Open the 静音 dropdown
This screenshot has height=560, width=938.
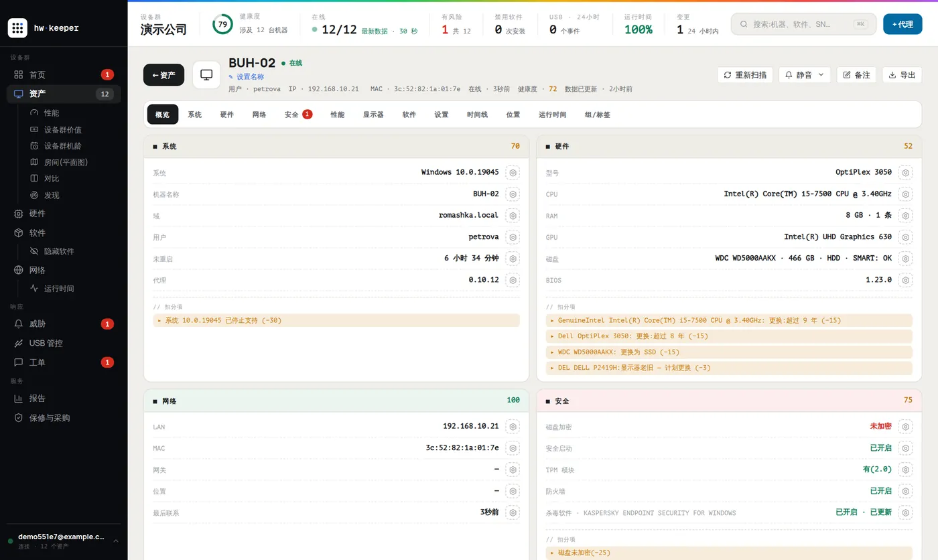tap(805, 75)
